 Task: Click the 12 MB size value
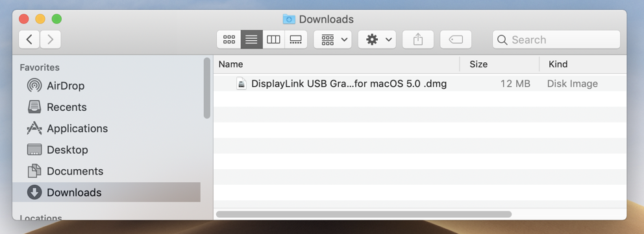[x=515, y=84]
